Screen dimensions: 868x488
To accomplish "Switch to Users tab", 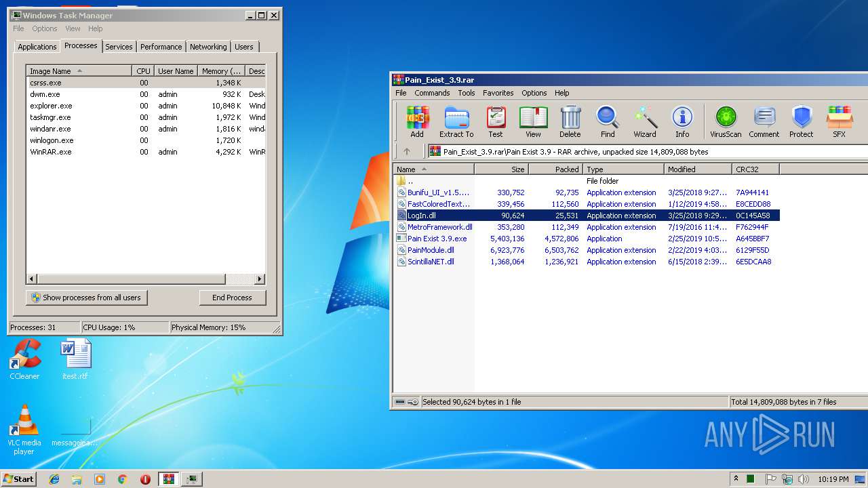I will [x=243, y=47].
